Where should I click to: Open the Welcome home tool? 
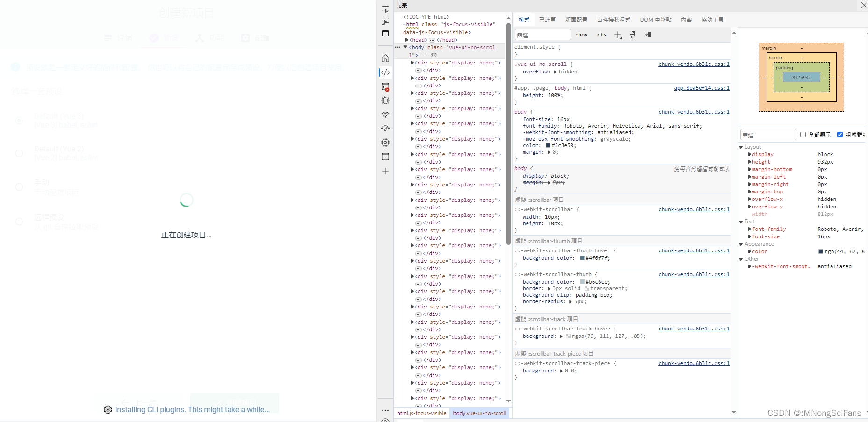tap(385, 58)
